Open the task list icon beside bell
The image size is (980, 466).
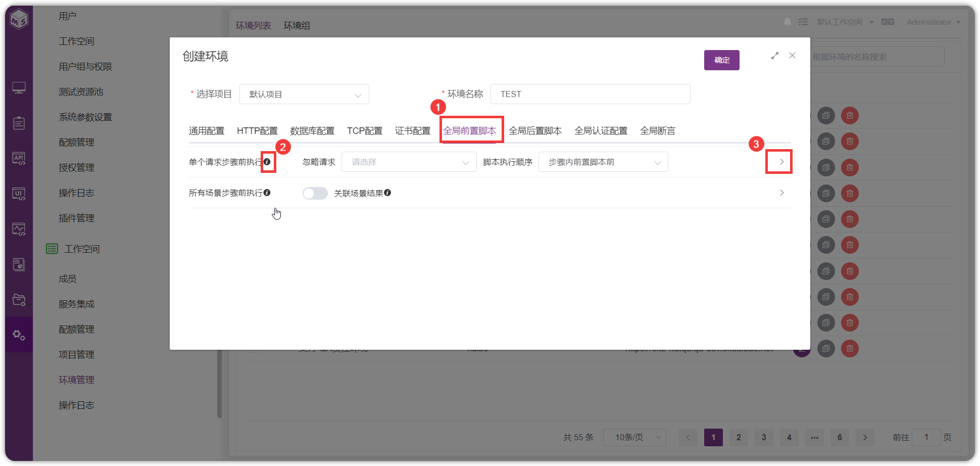[803, 22]
